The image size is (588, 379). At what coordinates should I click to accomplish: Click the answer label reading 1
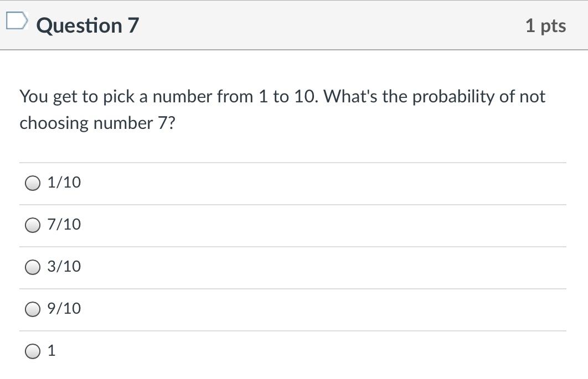[51, 350]
